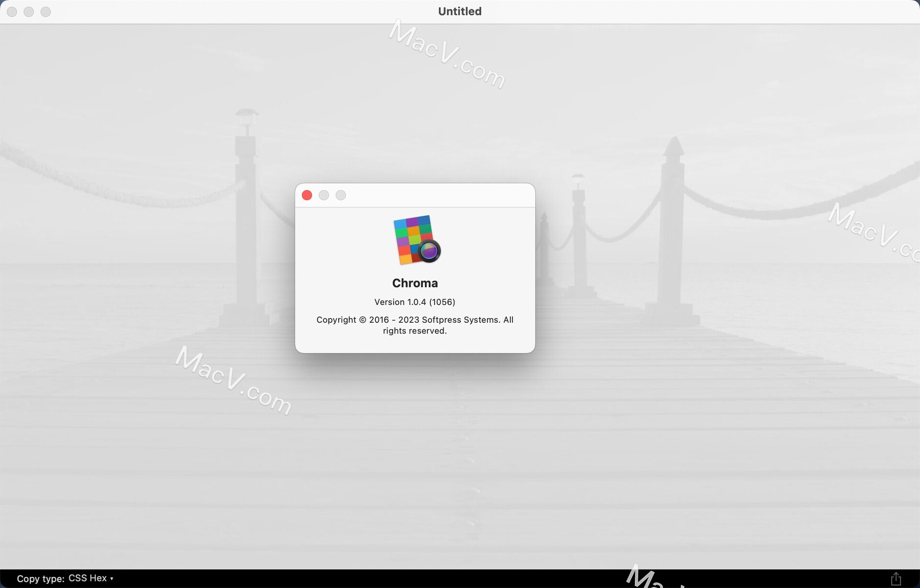This screenshot has height=588, width=920.
Task: Click the Chroma app icon in About dialog
Action: [x=416, y=240]
